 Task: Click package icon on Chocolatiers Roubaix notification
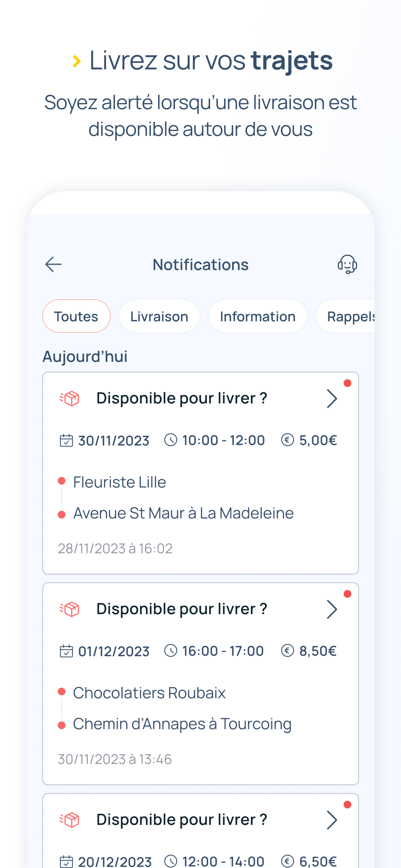pos(70,609)
